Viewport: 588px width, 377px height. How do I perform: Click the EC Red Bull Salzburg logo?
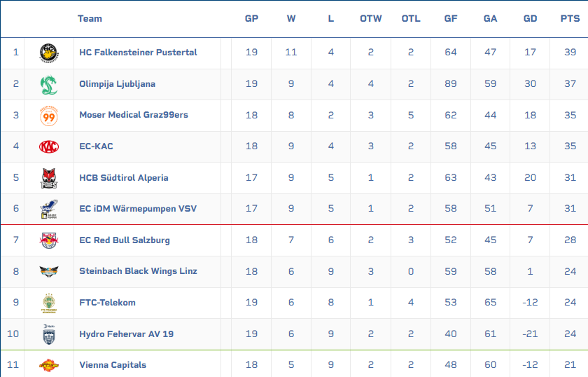pos(48,240)
